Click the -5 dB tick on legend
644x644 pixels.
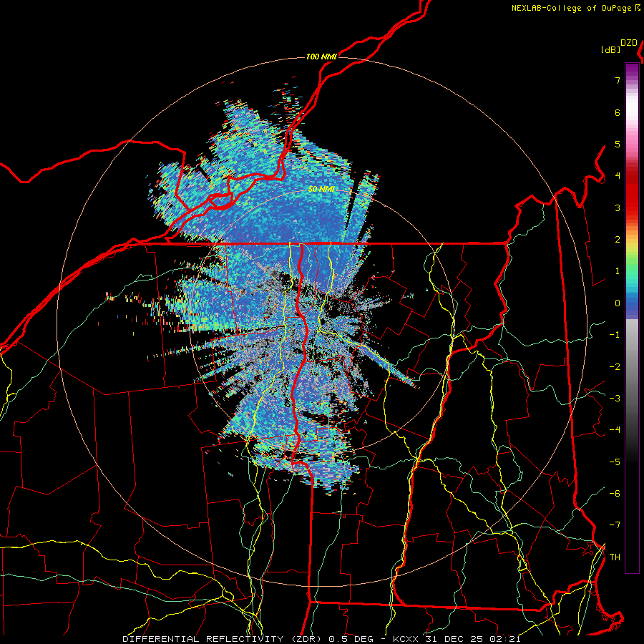pos(615,462)
